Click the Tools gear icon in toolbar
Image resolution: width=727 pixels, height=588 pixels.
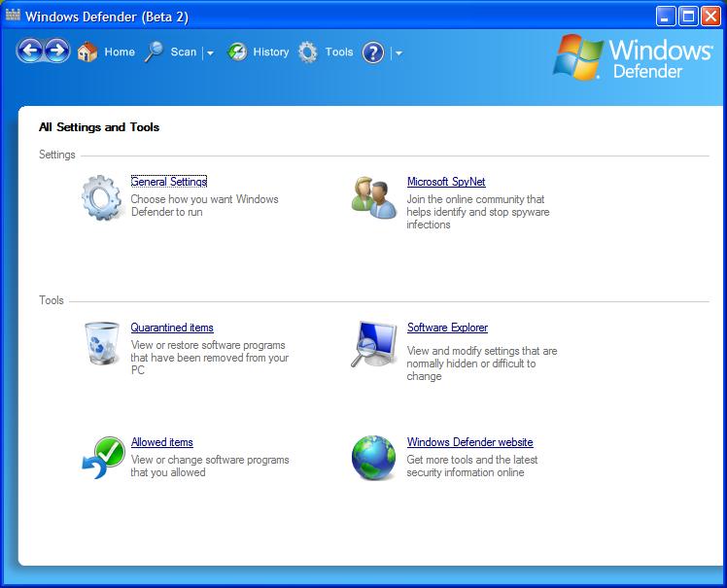308,52
